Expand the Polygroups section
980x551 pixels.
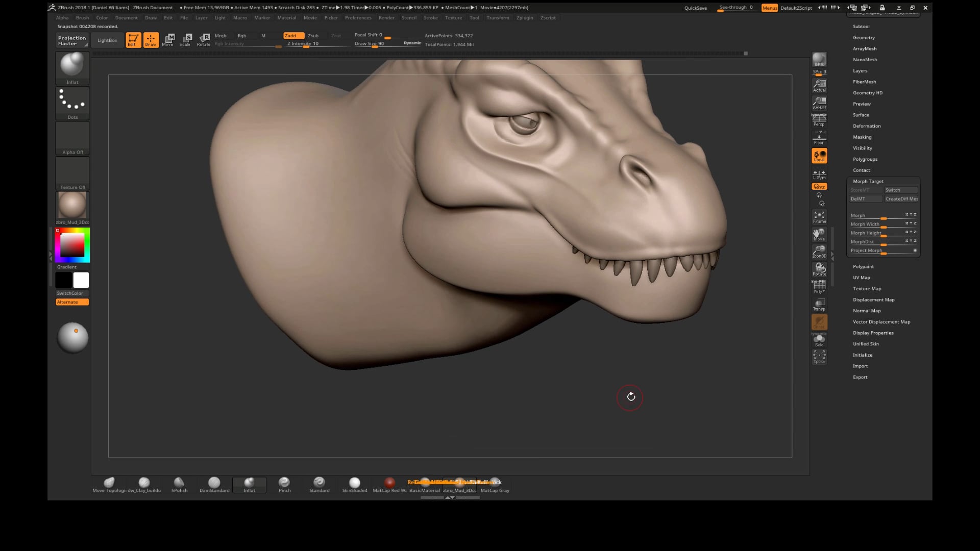(865, 159)
